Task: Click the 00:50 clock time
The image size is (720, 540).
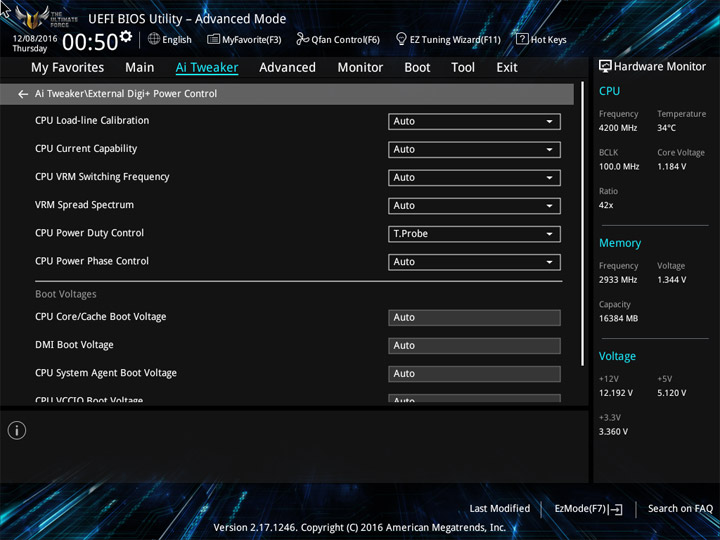Action: coord(90,42)
